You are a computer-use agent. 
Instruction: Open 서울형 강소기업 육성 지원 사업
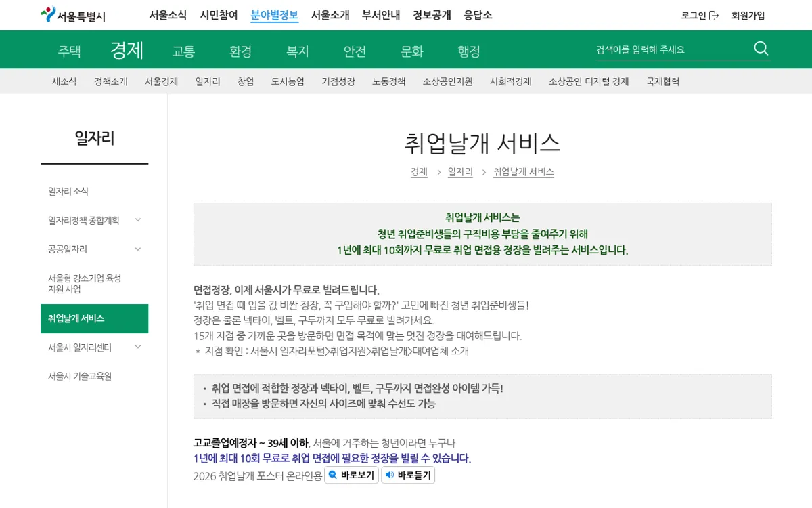pos(85,283)
